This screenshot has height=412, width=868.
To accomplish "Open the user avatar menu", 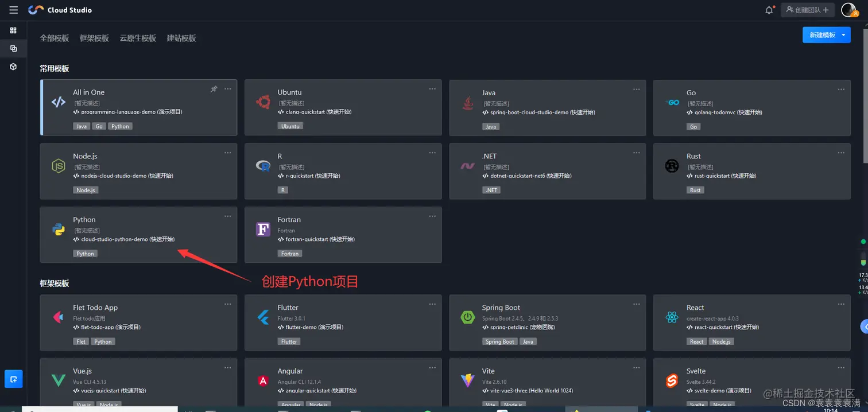I will click(x=848, y=10).
